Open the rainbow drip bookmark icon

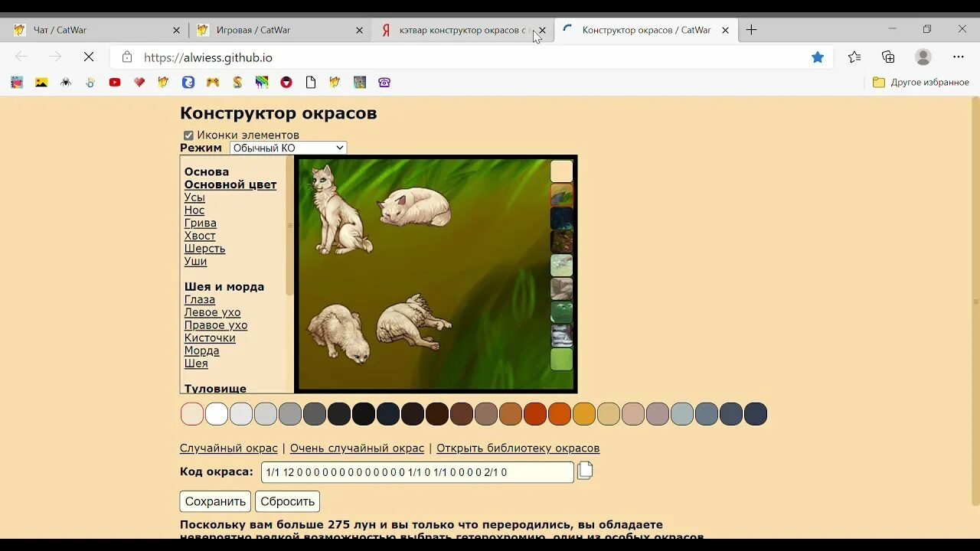(x=262, y=83)
